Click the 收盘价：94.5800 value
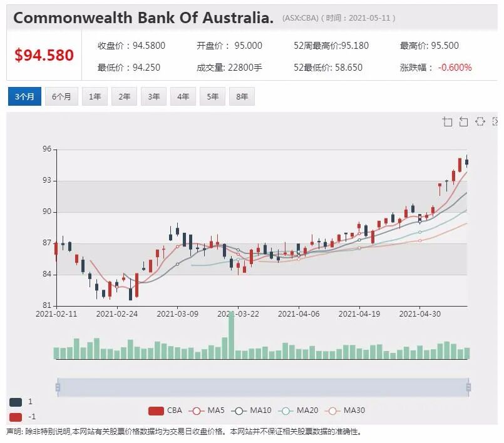Viewport: 504px width, 443px height. 131,46
